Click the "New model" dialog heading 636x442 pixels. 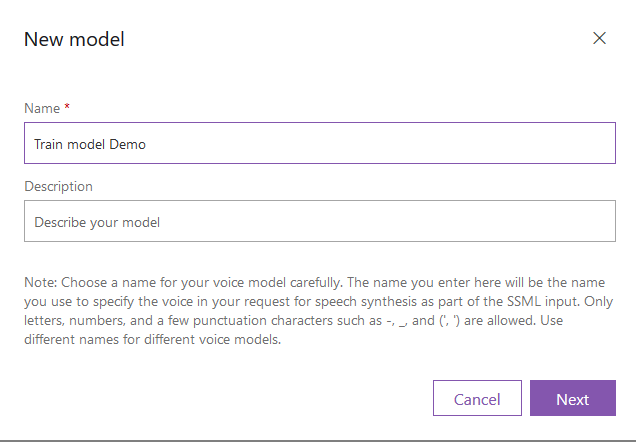pyautogui.click(x=74, y=39)
